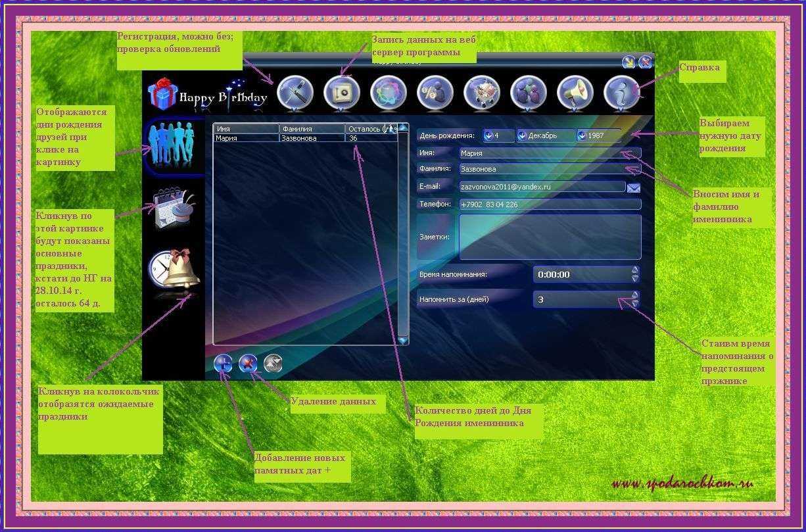Add a new memorable date with plus button

(224, 364)
